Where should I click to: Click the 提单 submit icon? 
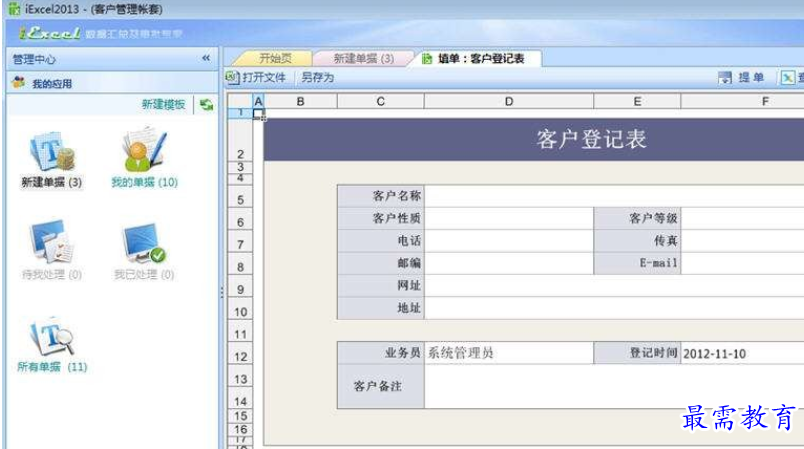(725, 78)
